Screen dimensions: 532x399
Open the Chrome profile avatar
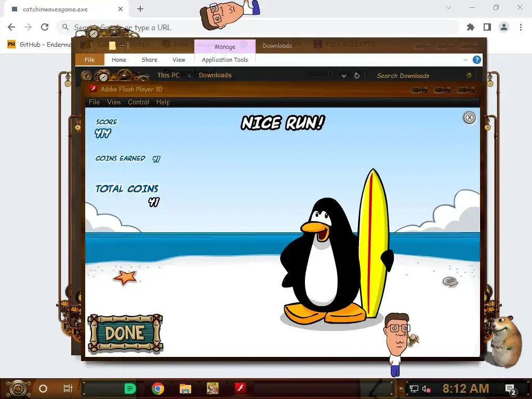(x=504, y=27)
